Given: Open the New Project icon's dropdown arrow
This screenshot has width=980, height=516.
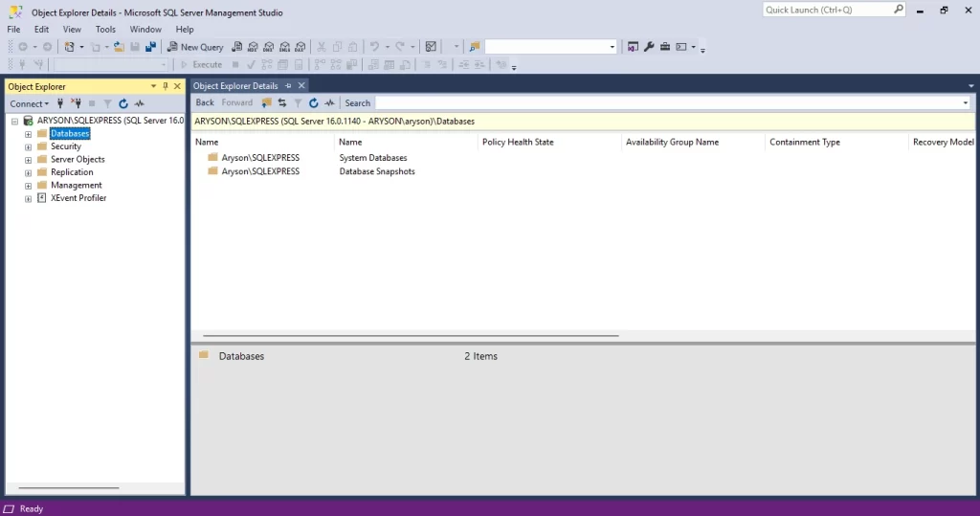Looking at the screenshot, I should (81, 47).
